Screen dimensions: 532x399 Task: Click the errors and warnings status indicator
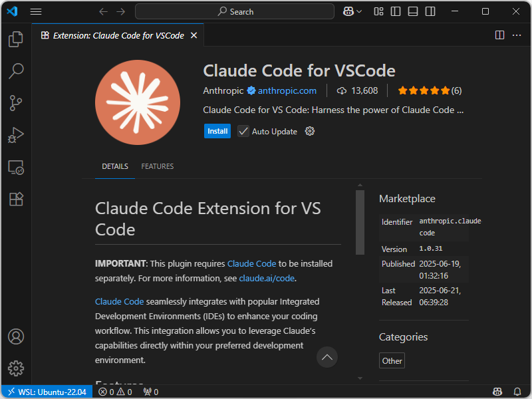pos(116,392)
